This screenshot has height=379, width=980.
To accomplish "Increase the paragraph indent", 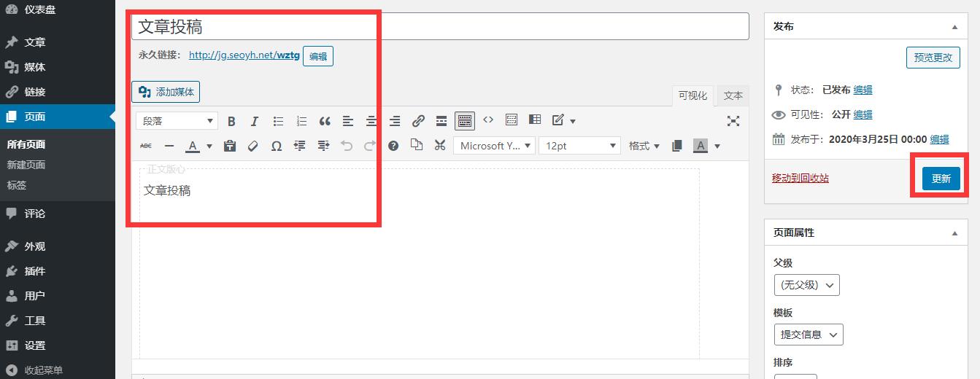I will (323, 146).
